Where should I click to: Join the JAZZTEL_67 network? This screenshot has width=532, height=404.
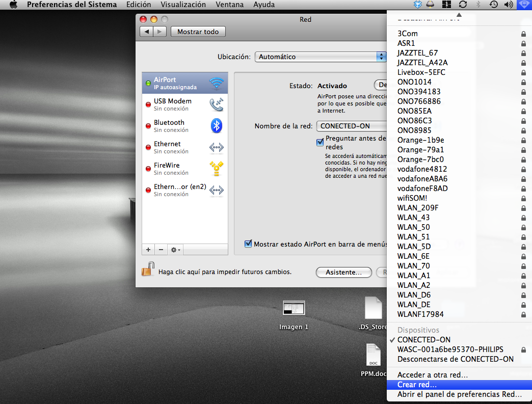click(x=460, y=53)
